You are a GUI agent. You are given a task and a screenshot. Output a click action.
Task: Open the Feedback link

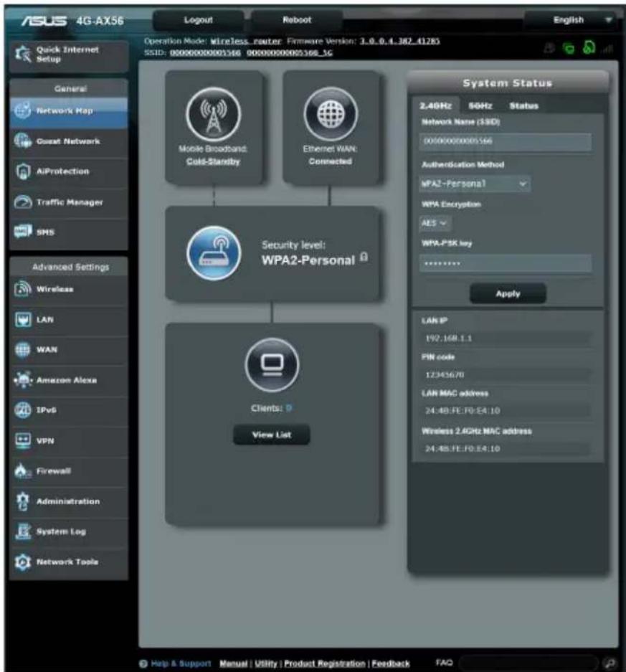(391, 663)
